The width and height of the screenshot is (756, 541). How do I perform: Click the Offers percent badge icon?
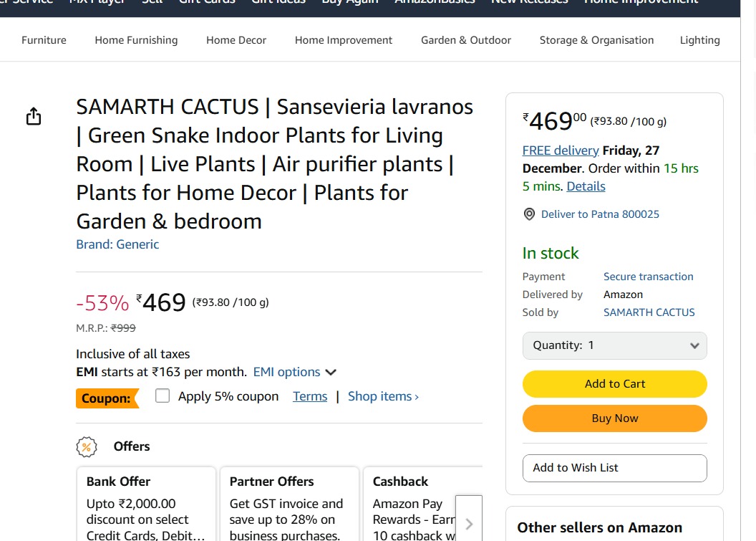[x=87, y=446]
